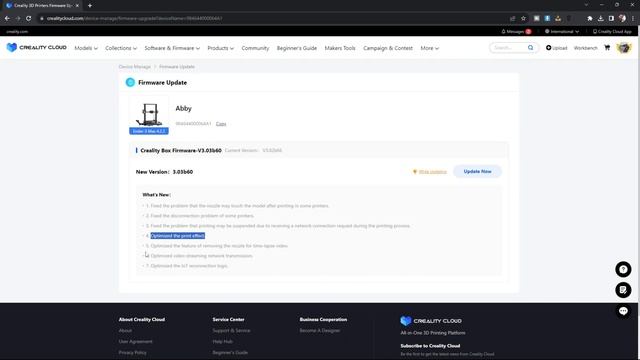Click the Upload button

point(557,48)
